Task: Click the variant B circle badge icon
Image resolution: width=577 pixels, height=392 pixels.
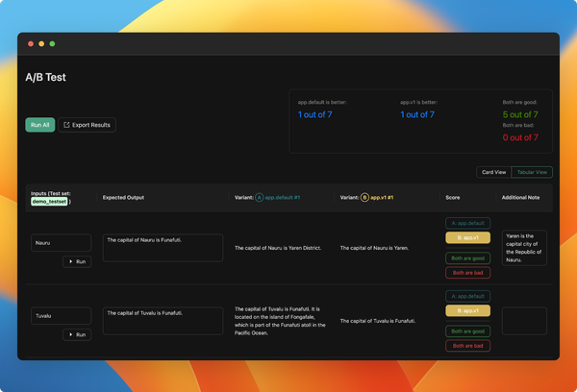Action: click(364, 197)
